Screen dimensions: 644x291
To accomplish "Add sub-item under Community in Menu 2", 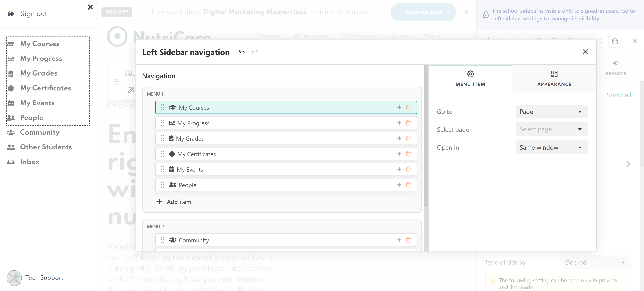I will pos(399,240).
